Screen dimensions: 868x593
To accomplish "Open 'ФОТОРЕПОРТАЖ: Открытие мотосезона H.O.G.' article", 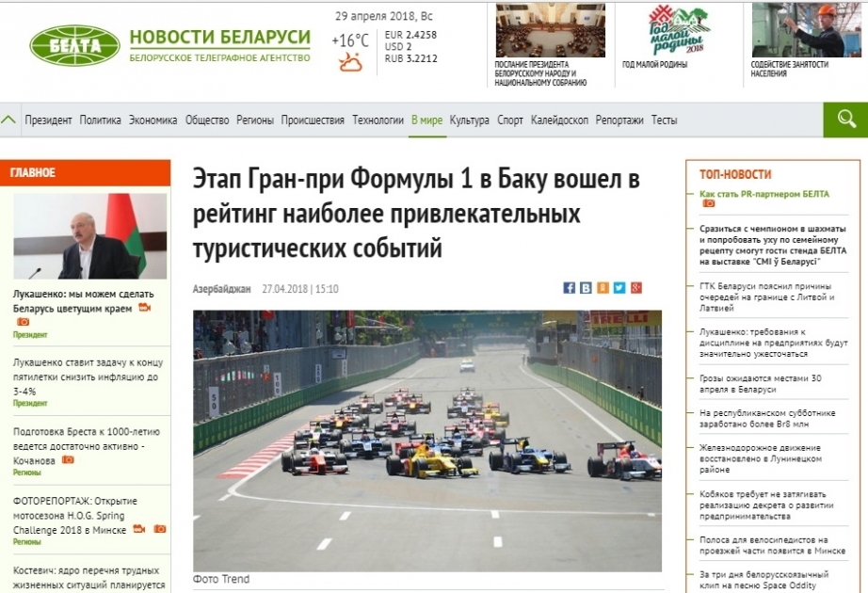I will click(74, 515).
